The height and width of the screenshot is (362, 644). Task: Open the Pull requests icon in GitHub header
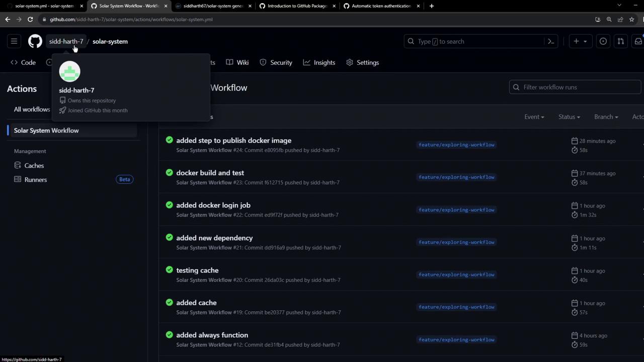[620, 41]
